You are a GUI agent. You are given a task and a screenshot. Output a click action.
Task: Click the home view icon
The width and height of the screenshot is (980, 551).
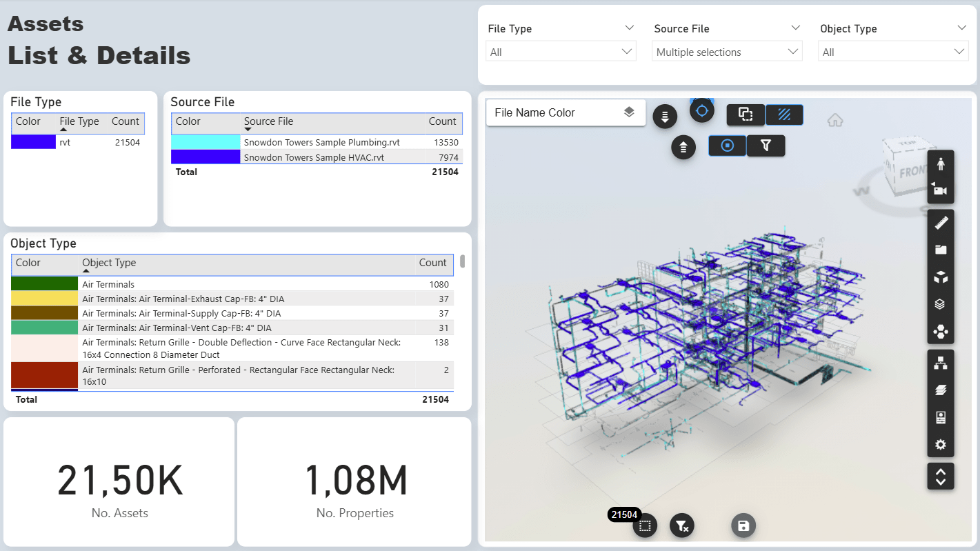tap(835, 120)
